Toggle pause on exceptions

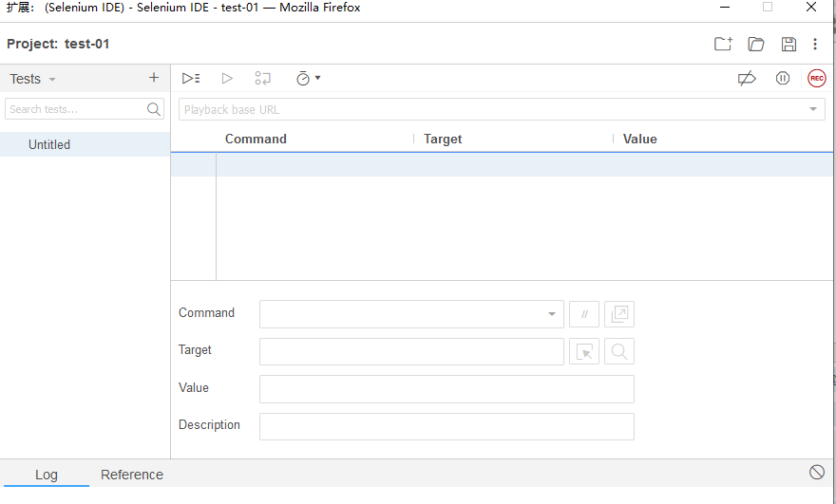point(783,79)
